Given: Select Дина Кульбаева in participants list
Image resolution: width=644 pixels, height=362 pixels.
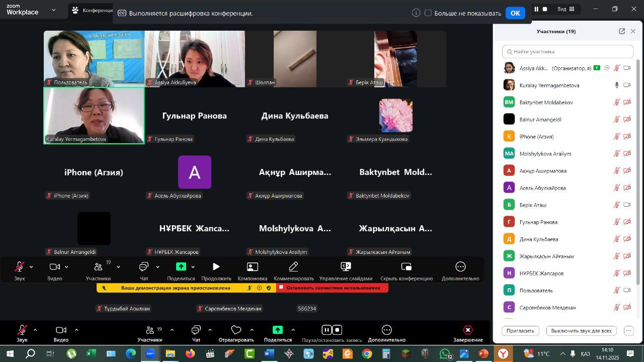Looking at the screenshot, I should pyautogui.click(x=538, y=239).
